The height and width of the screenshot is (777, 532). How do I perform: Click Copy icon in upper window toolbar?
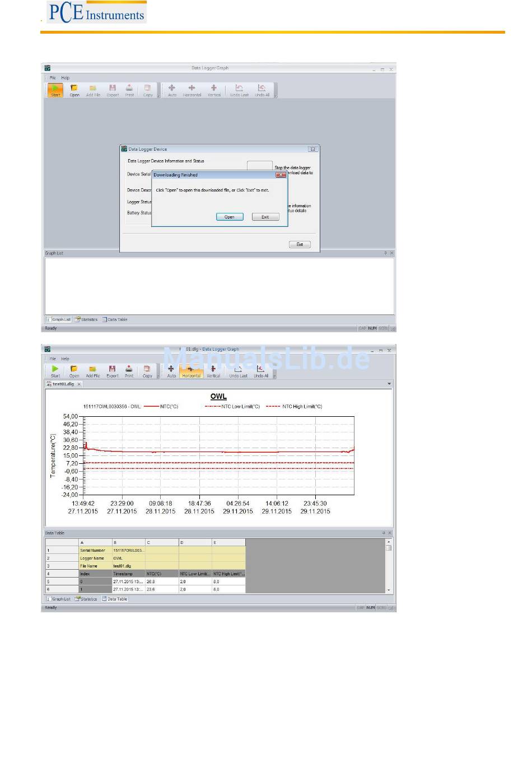coord(147,90)
